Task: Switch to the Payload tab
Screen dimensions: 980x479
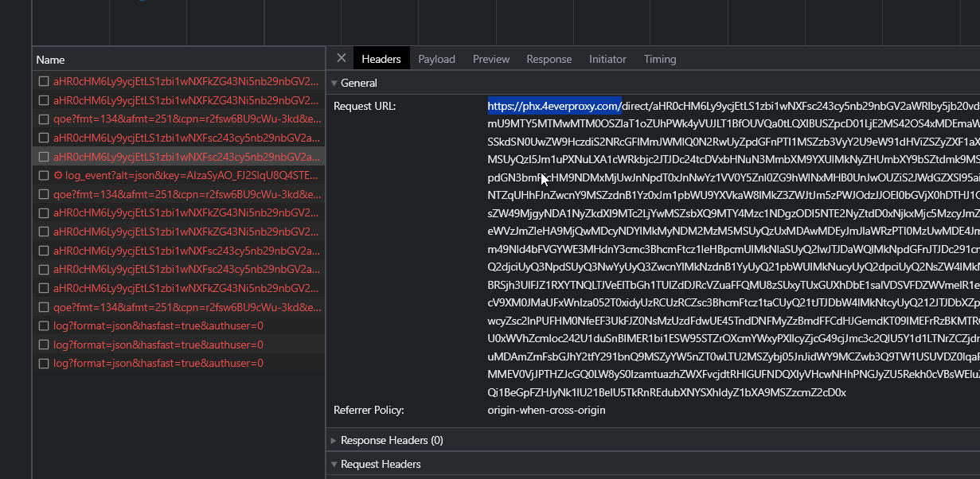Action: coord(436,58)
